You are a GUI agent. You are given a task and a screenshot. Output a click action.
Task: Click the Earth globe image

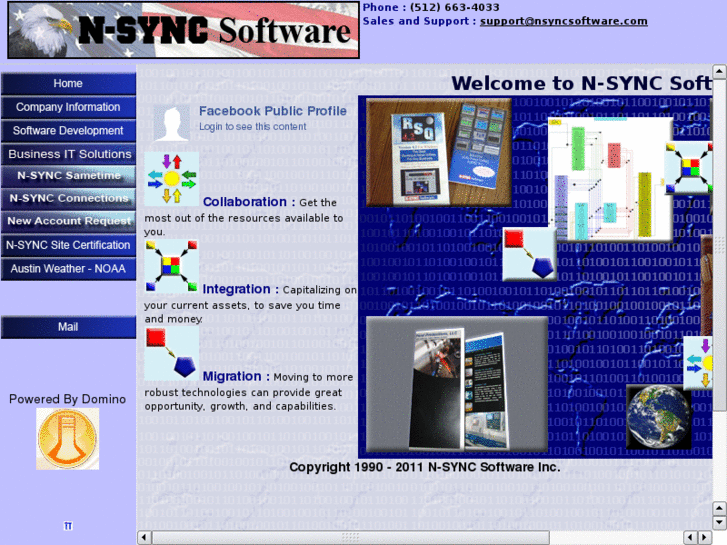coord(658,417)
